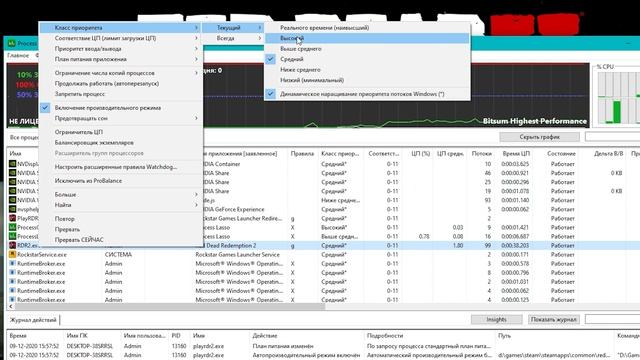
Task: Open the Всегда priority submenu
Action: click(233, 38)
